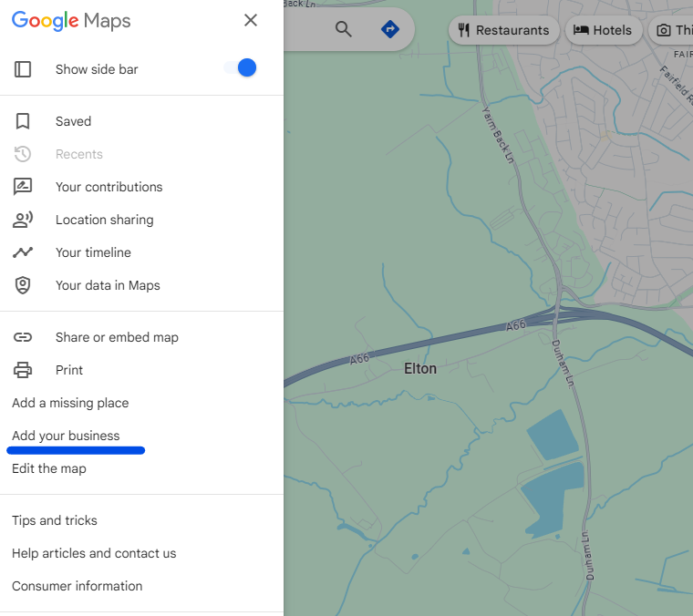The image size is (693, 616).
Task: Click the Elton place label on map
Action: coord(420,368)
